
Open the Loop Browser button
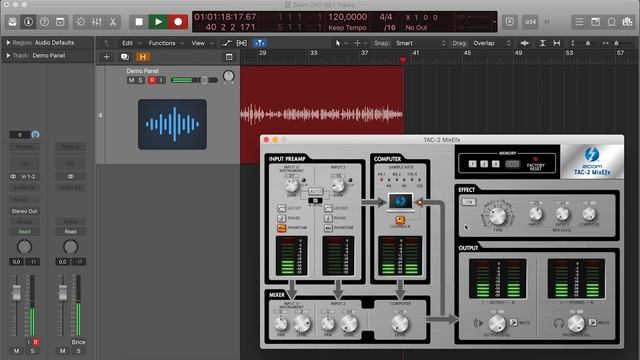611,22
